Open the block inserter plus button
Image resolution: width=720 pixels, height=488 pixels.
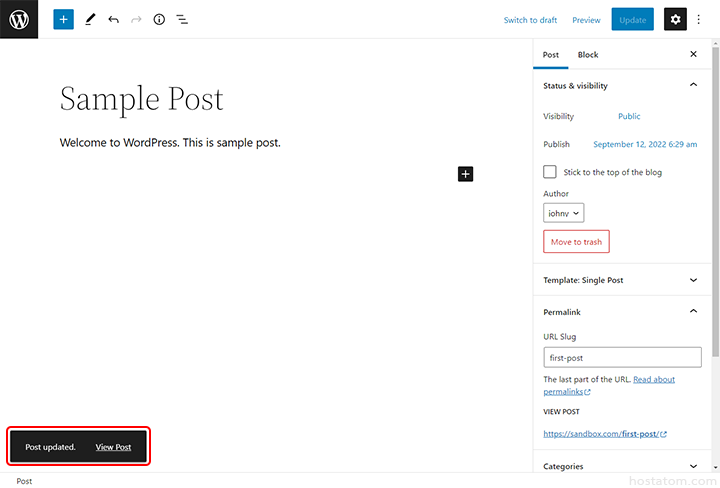[63, 19]
